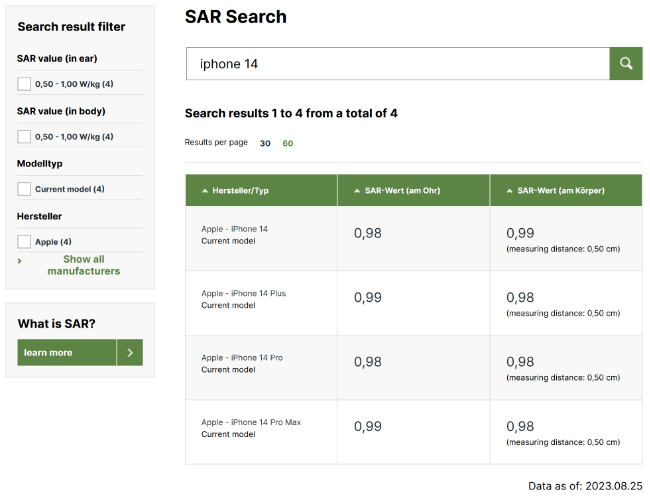Screen dimensions: 650x497
Task: Click the green search magnifier button
Action: click(x=626, y=63)
